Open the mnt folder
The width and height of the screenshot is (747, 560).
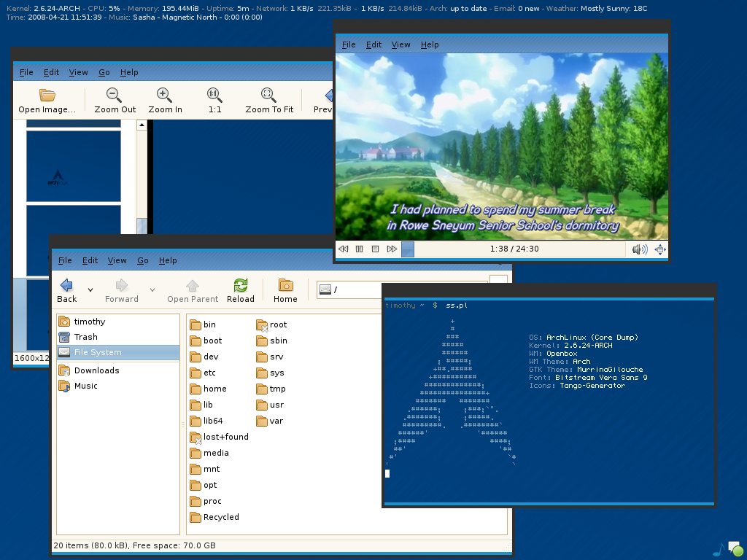click(x=205, y=469)
